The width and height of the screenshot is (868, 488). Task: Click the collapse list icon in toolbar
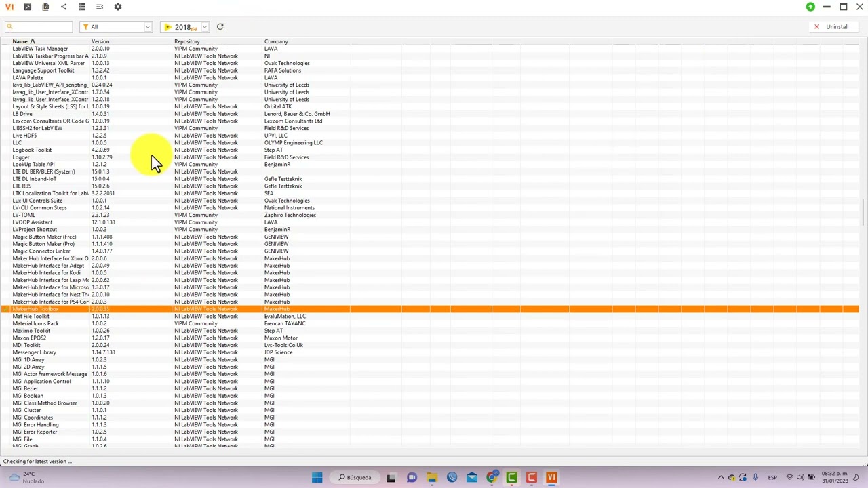[100, 7]
